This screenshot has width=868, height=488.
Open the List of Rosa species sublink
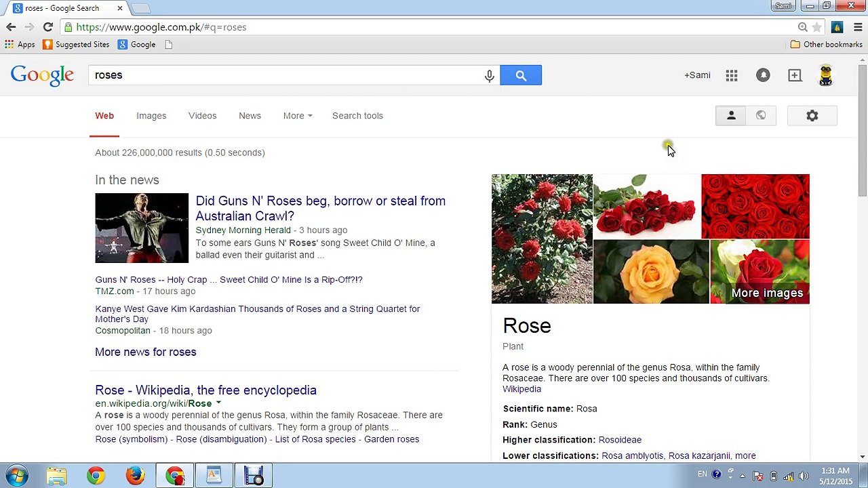tap(315, 439)
